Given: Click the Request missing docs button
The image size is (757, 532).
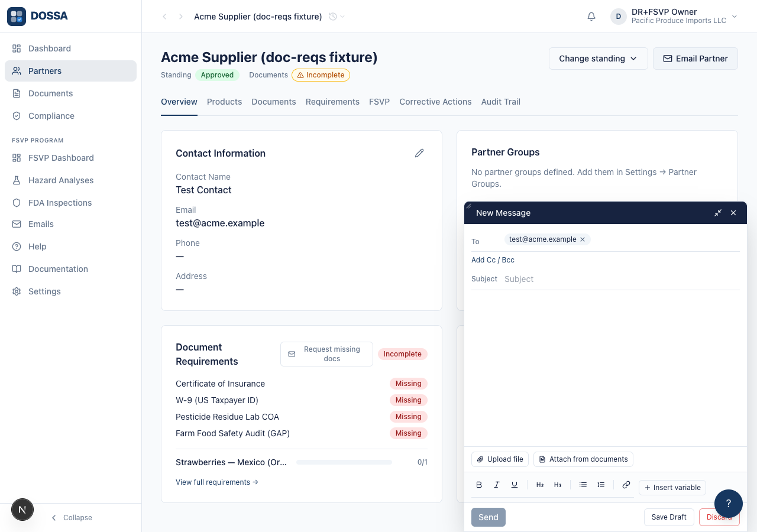Looking at the screenshot, I should 326,354.
